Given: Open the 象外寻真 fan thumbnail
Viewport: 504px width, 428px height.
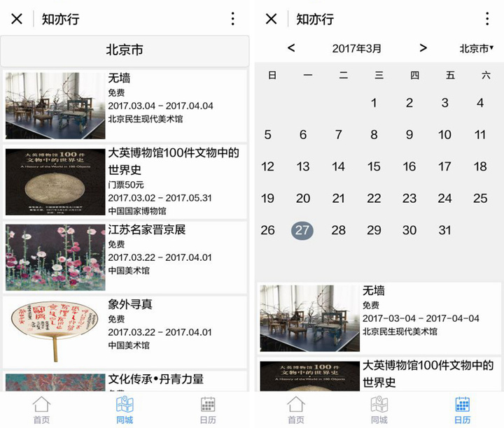Looking at the screenshot, I should click(x=55, y=332).
